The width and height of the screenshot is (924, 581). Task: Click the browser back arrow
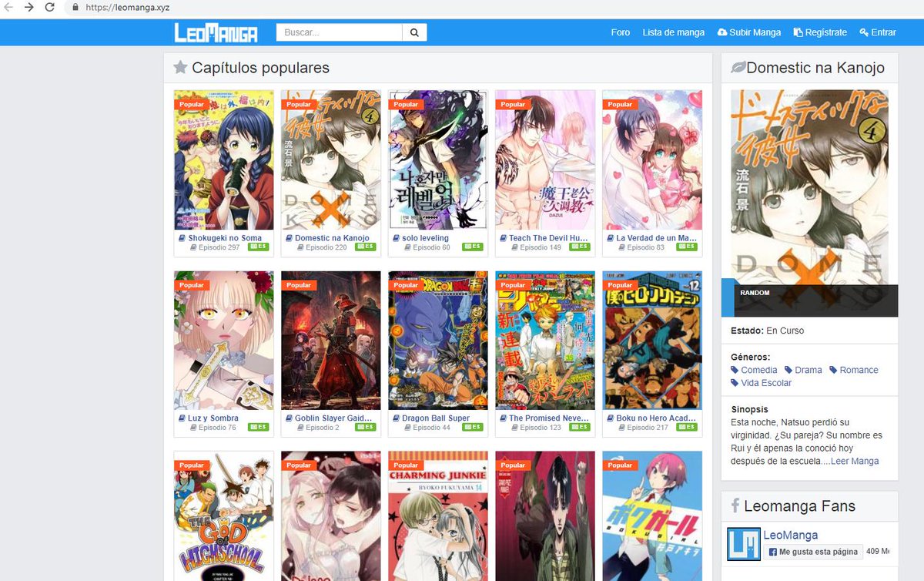pos(8,7)
